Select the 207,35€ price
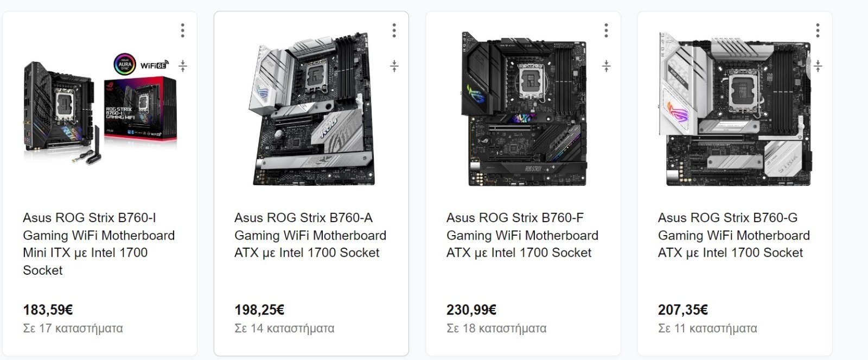 pyautogui.click(x=683, y=310)
